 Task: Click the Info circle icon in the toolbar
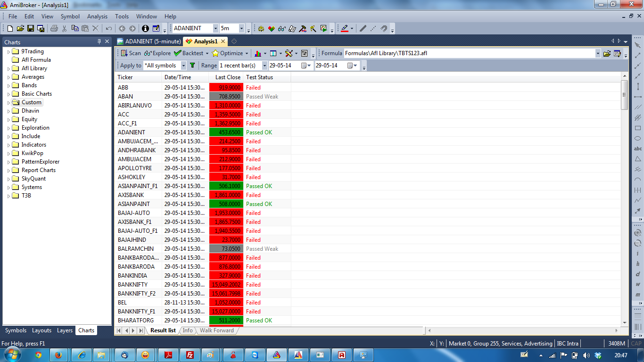[145, 28]
